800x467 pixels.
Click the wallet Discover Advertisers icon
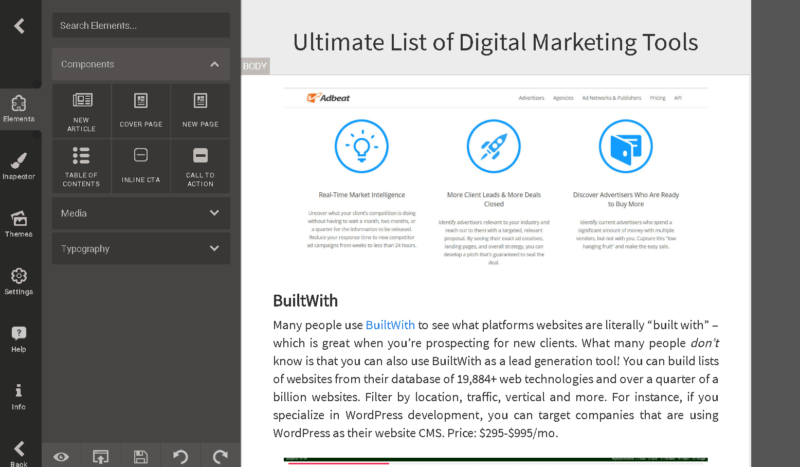click(626, 146)
